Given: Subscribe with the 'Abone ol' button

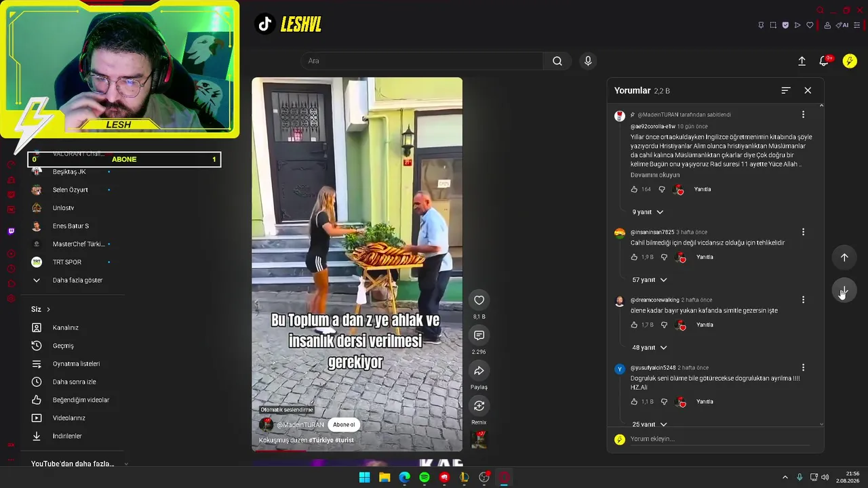Looking at the screenshot, I should [x=344, y=425].
